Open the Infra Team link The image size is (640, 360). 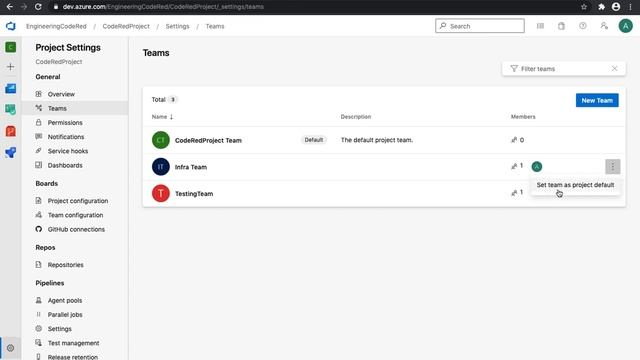tap(191, 167)
